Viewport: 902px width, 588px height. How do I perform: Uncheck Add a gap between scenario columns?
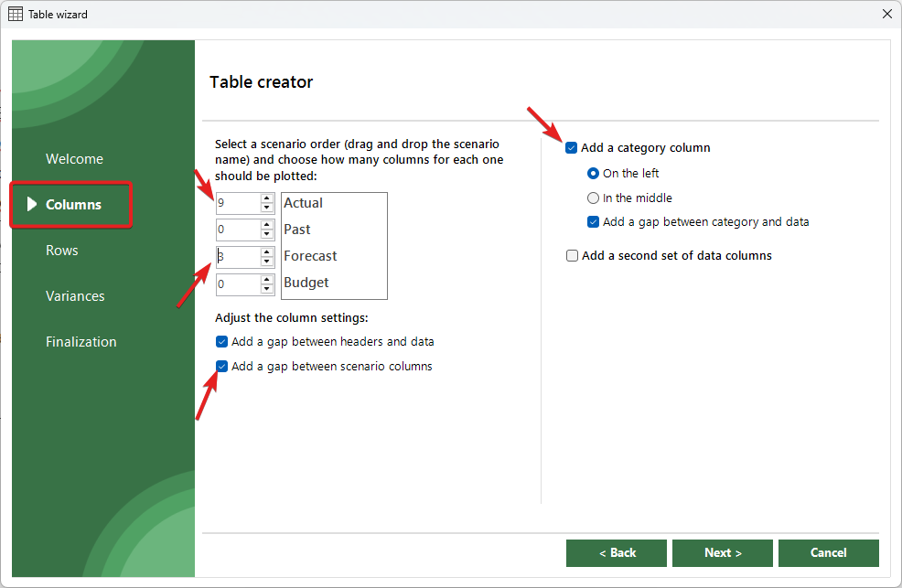pos(221,367)
